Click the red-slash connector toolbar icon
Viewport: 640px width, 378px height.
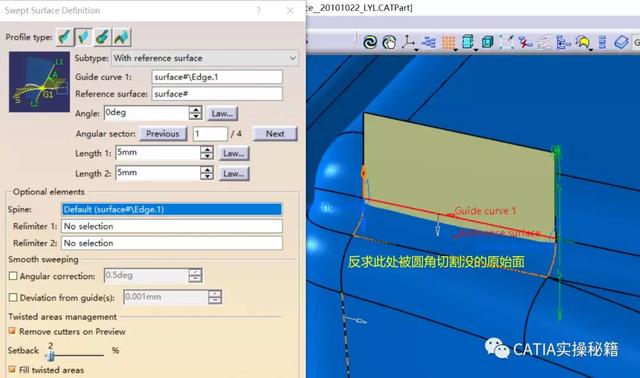(x=525, y=42)
